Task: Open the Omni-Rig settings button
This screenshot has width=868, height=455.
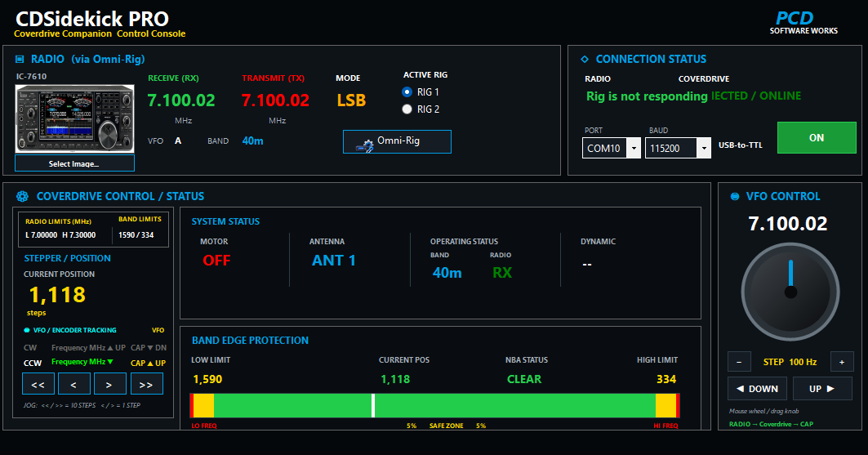Action: (397, 141)
